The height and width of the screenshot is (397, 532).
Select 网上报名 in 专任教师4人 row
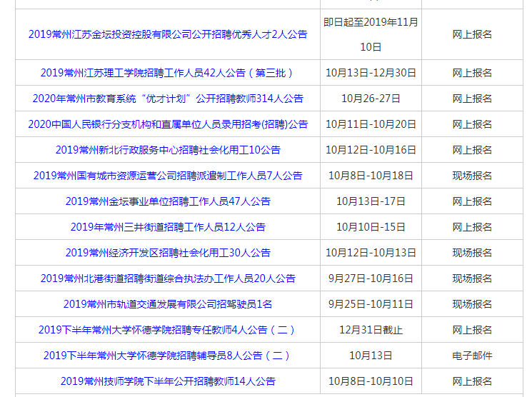coord(472,330)
